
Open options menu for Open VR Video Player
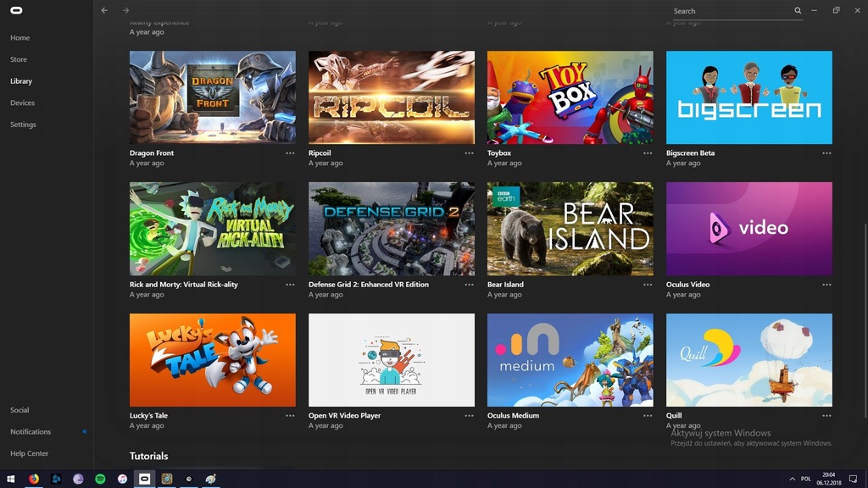point(469,415)
